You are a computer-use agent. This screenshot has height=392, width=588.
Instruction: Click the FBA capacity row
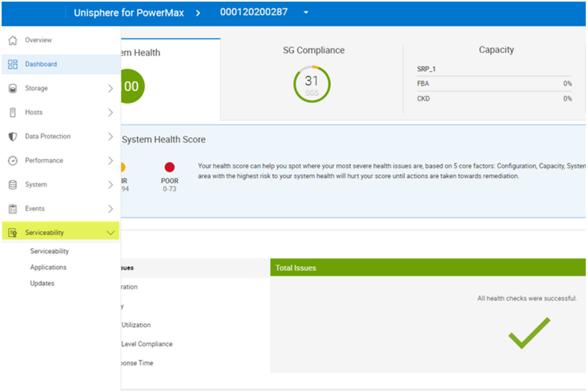point(494,84)
